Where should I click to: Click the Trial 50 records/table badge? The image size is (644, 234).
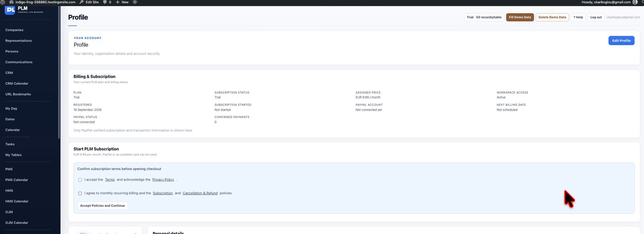pyautogui.click(x=484, y=17)
